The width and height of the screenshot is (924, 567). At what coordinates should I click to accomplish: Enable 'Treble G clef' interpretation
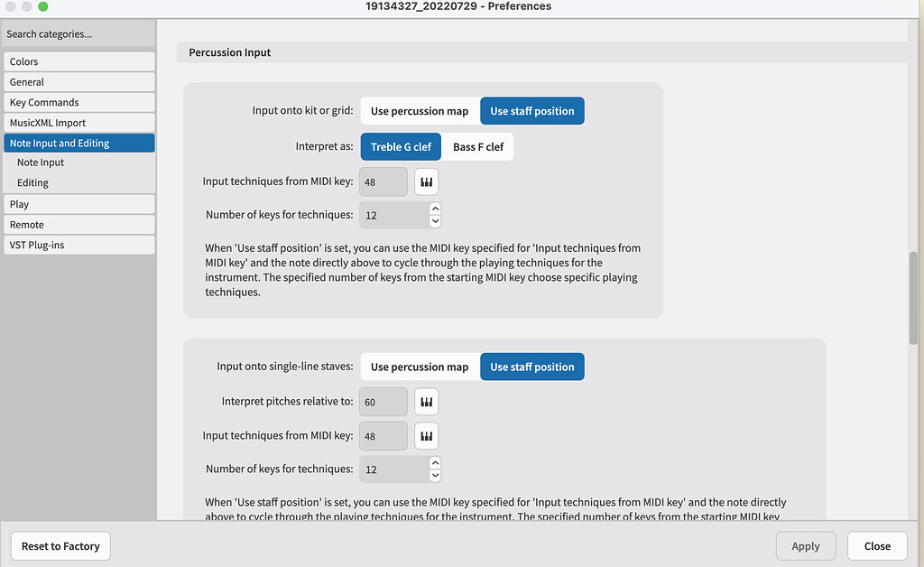point(401,145)
